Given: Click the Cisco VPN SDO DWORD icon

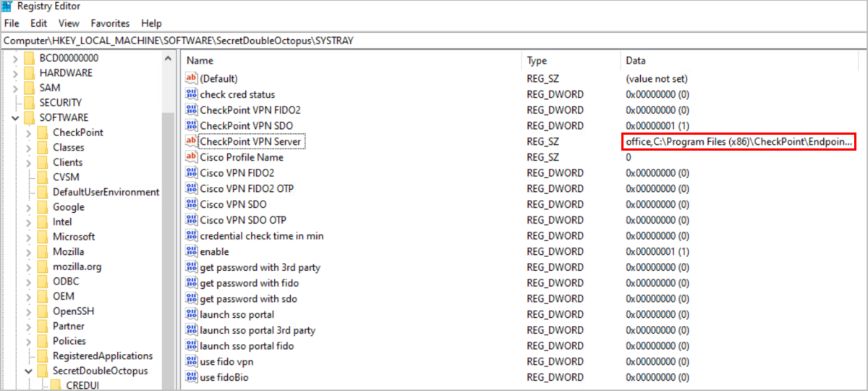Looking at the screenshot, I should point(192,204).
